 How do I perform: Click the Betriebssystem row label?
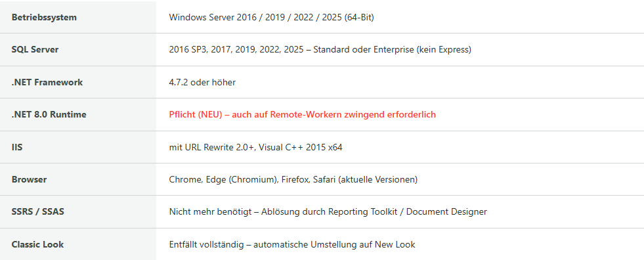[44, 17]
